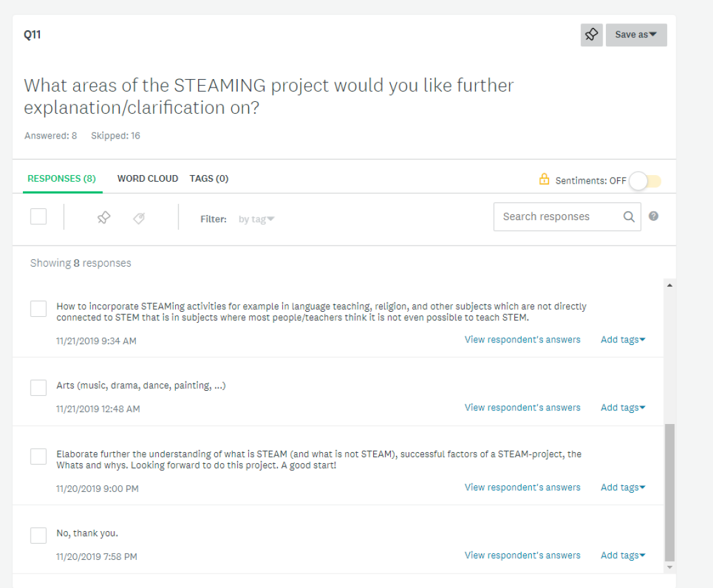Check the Arts (music, drama, dance) response

38,388
